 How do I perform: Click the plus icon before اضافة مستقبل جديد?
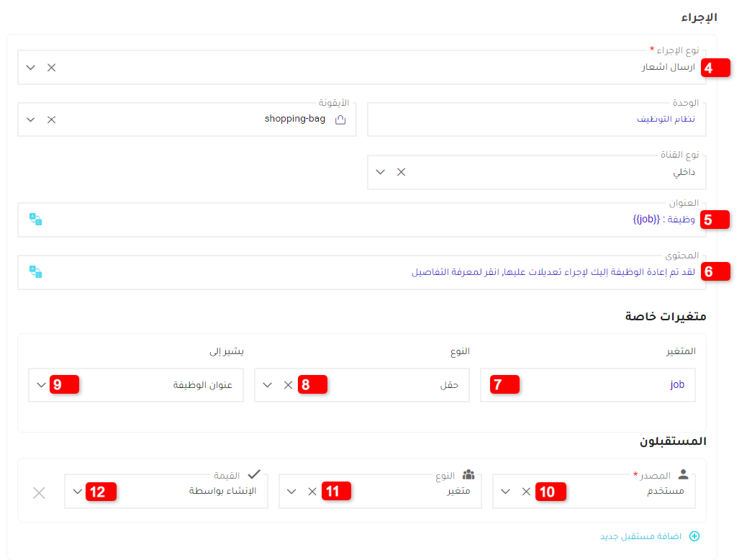tap(694, 536)
